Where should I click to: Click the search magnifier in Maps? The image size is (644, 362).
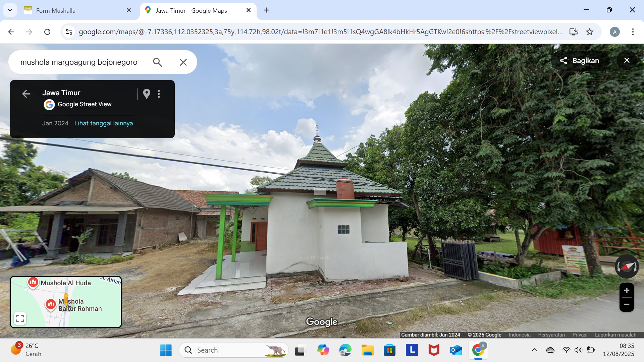[x=157, y=62]
